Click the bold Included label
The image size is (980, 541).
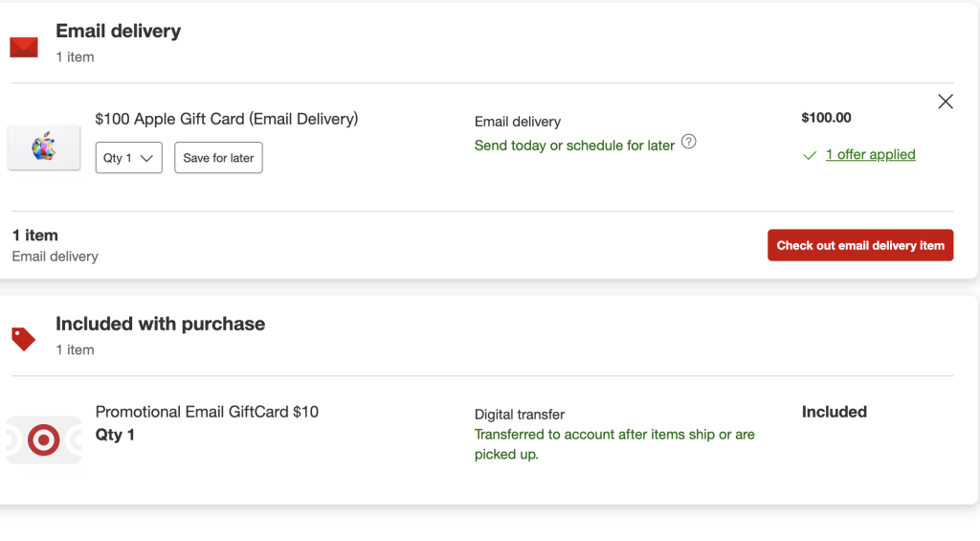pyautogui.click(x=834, y=412)
